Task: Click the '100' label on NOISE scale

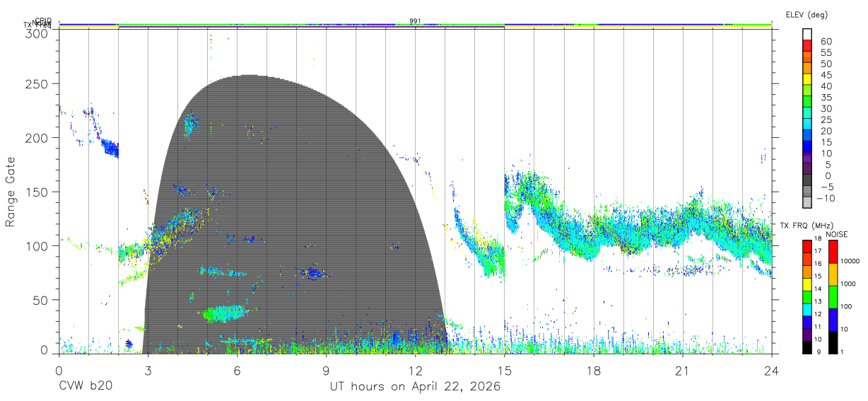Action: click(848, 306)
